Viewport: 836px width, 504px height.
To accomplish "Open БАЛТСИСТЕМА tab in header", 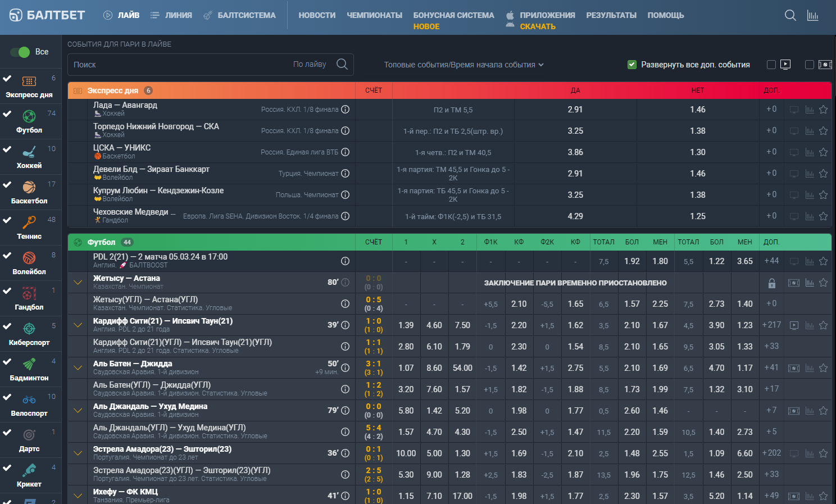I will tap(239, 15).
